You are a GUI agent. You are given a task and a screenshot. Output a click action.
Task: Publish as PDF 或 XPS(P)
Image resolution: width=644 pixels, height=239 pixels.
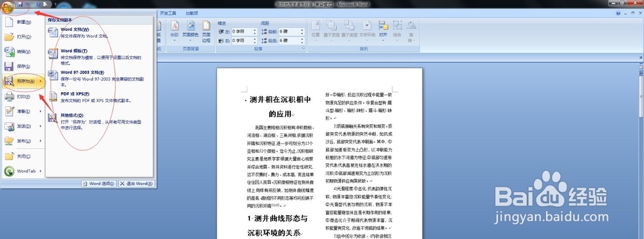click(99, 97)
